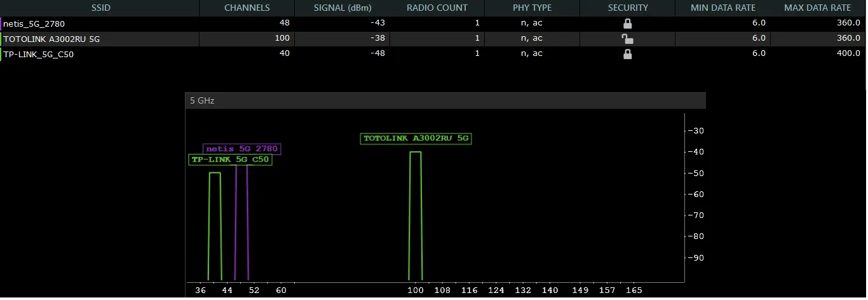Sort by SIGNAL (dBm) column header
This screenshot has width=868, height=300.
click(x=342, y=8)
